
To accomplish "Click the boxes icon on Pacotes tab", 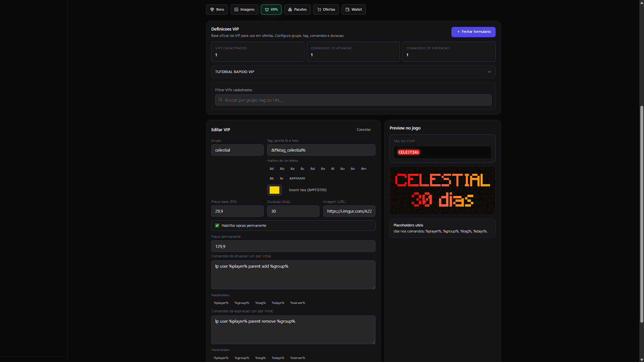I will point(290,10).
